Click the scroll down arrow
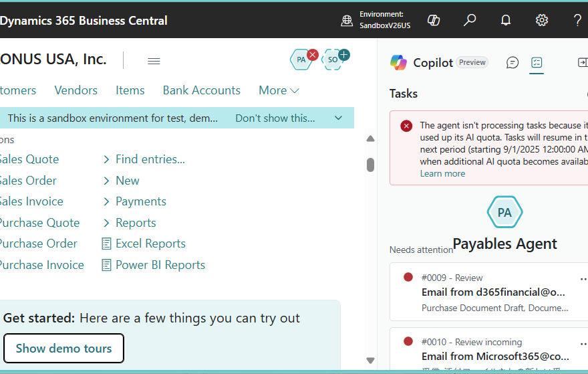Screen dimensions: 588x374 [x=370, y=361]
